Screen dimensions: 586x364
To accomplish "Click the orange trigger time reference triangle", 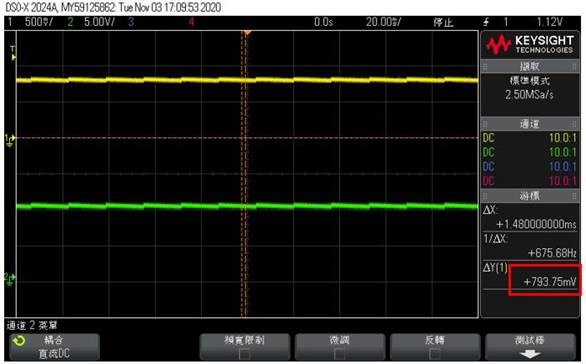I will click(x=247, y=34).
